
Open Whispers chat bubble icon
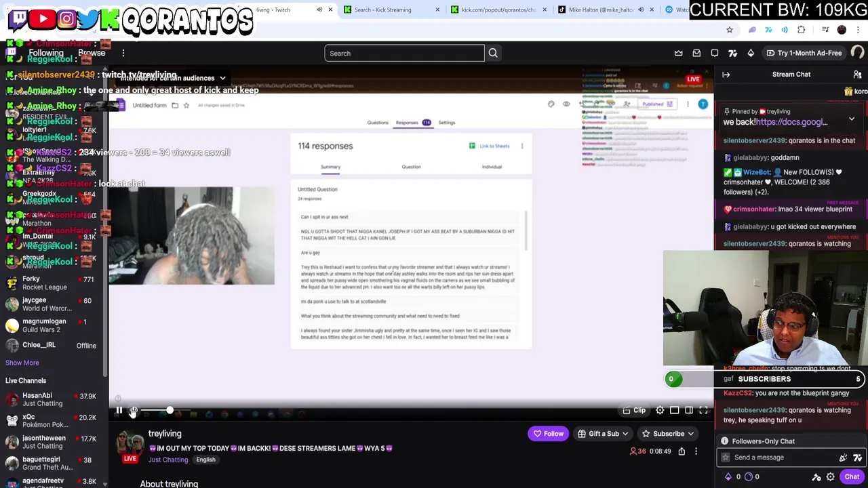pyautogui.click(x=715, y=53)
